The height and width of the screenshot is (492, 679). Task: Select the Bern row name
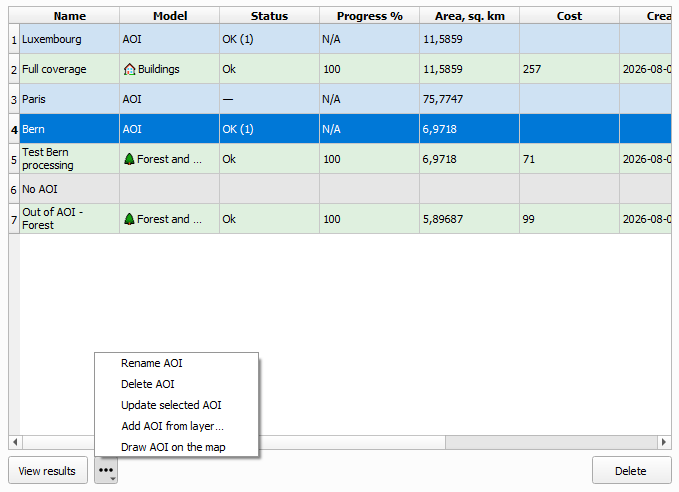coord(33,129)
